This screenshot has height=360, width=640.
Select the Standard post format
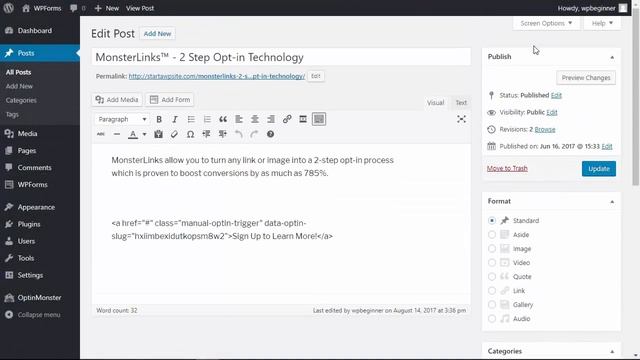(x=492, y=220)
